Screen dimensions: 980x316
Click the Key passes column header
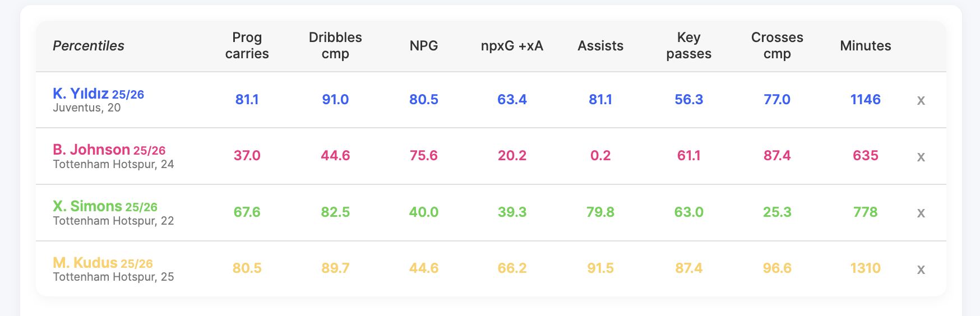(x=688, y=46)
